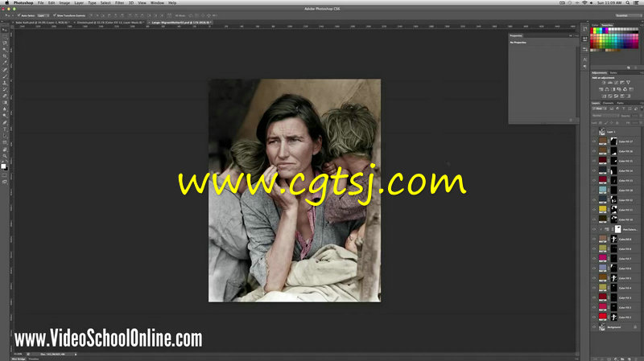
Task: Select the Eyedropper tool
Action: 5,63
